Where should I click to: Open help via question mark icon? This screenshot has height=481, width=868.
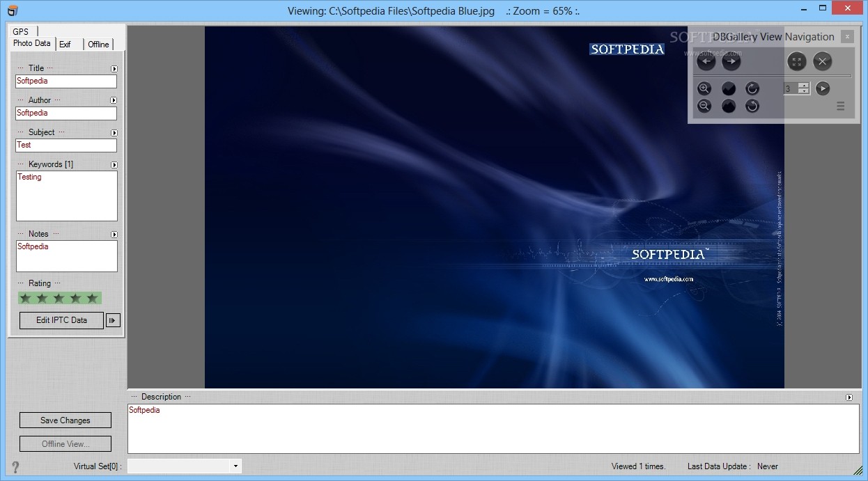[x=15, y=467]
